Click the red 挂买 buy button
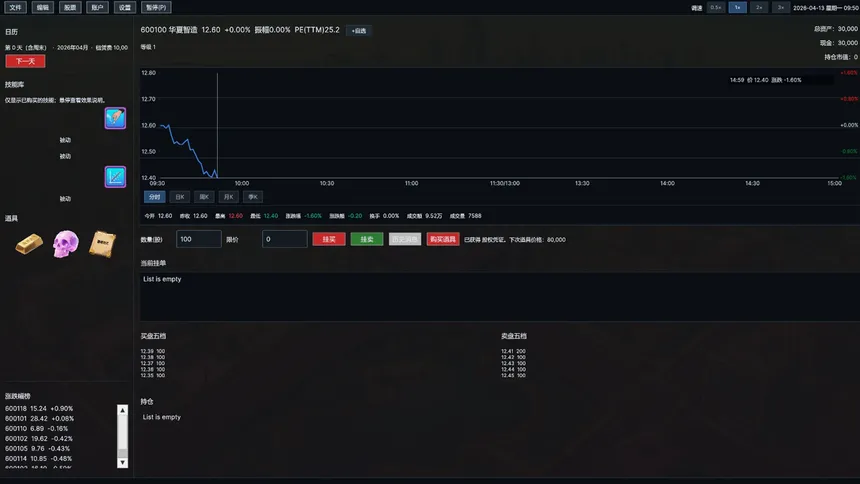 click(x=329, y=239)
